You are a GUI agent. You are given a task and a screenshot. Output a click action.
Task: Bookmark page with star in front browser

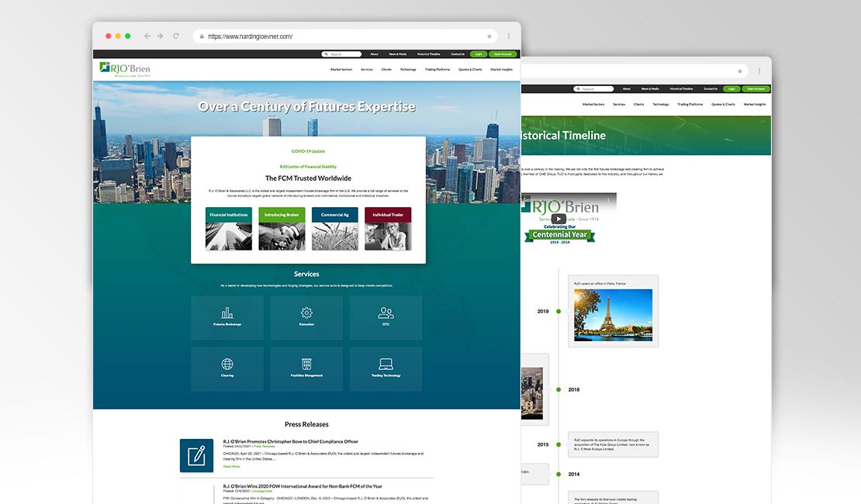[x=489, y=36]
